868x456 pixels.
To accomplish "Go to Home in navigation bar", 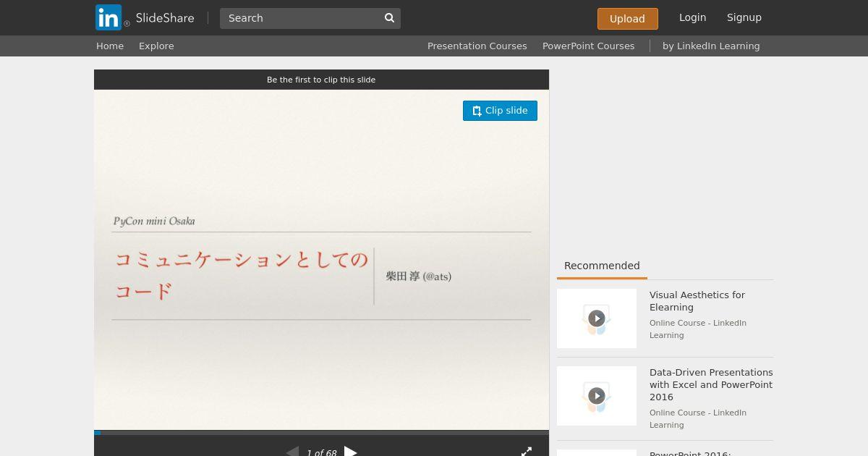I will point(110,46).
